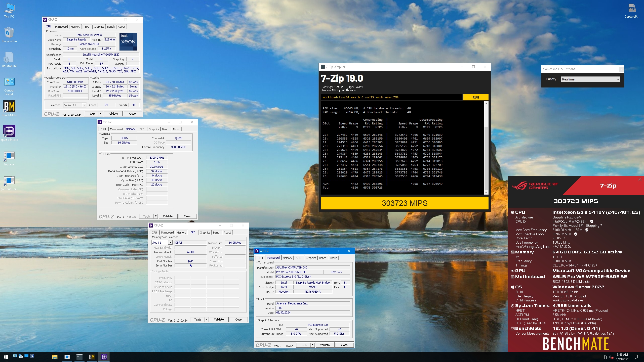Click the Pro WS W790E-SAGE SE model field

coord(299,272)
